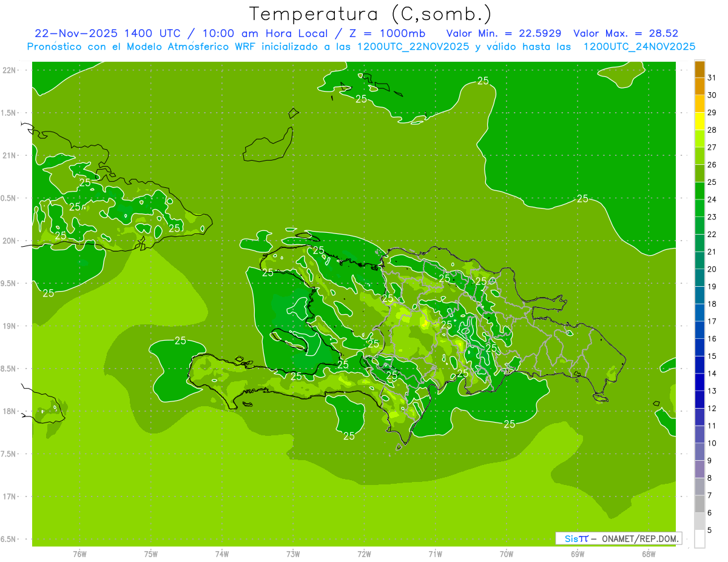The width and height of the screenshot is (728, 562).
Task: Click the legend value '18'
Action: click(712, 304)
